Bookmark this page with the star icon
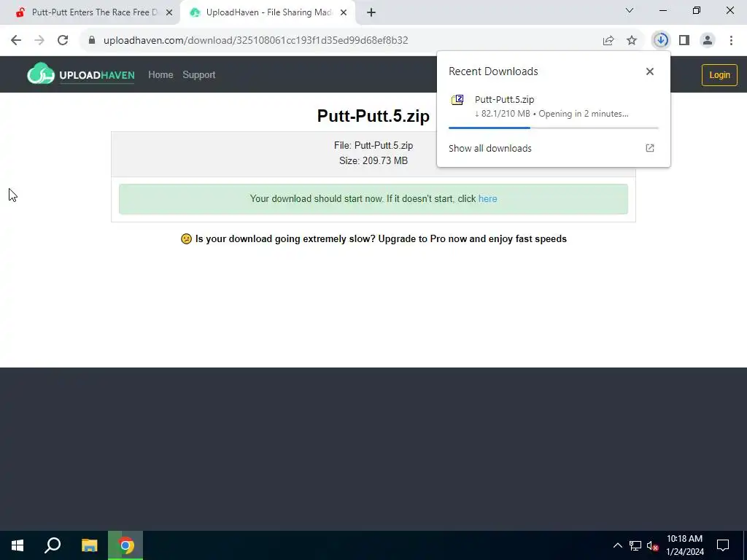 click(x=632, y=41)
